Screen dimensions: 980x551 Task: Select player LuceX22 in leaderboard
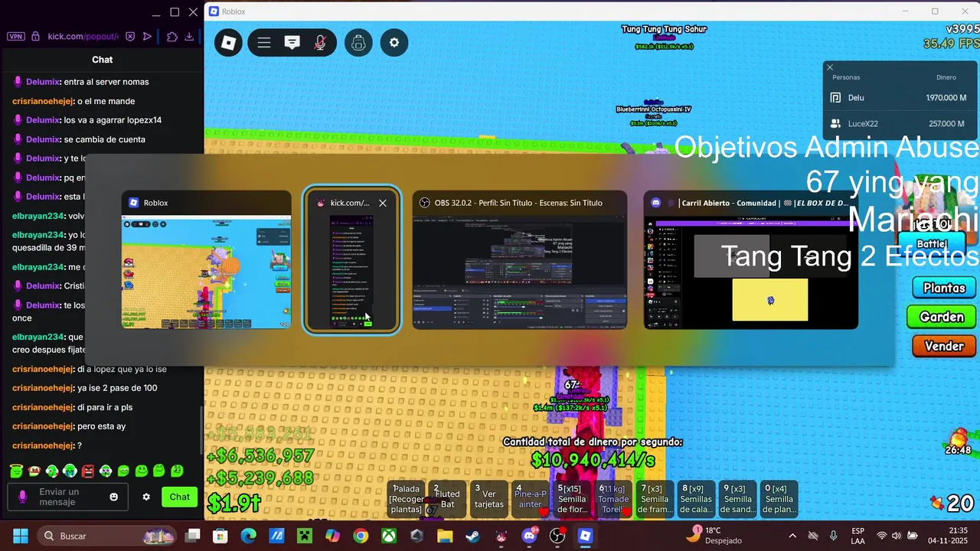[900, 123]
